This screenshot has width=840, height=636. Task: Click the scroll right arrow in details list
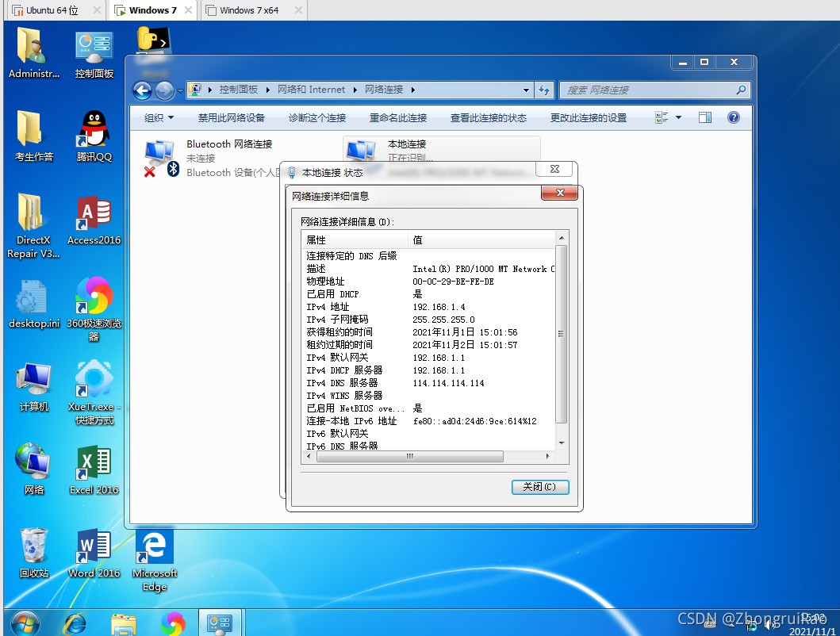pyautogui.click(x=547, y=457)
